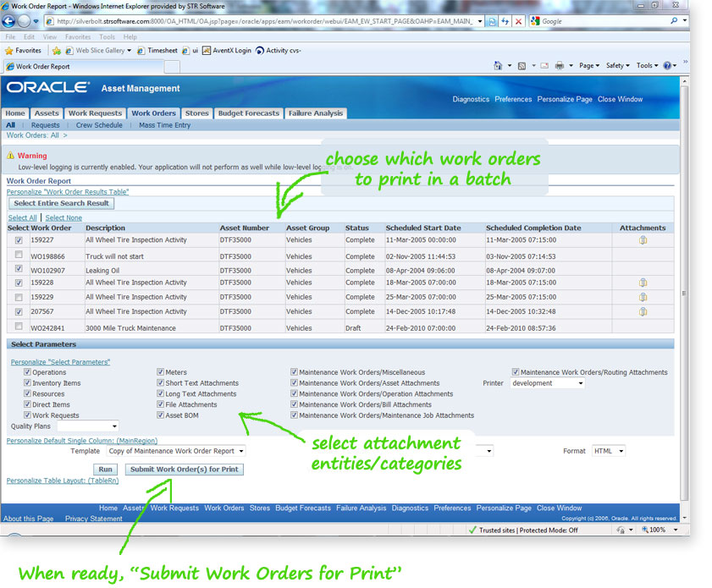Toggle the Inventory Items checkbox
The width and height of the screenshot is (712, 588).
27,382
